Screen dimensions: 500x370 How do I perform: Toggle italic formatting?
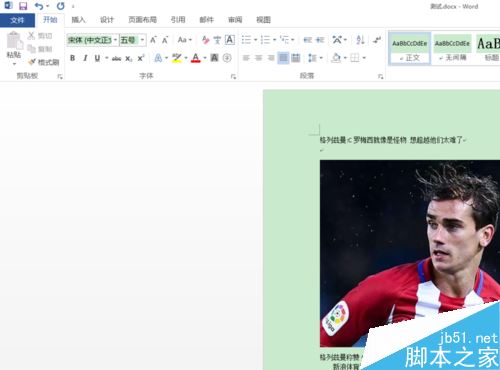(x=85, y=58)
